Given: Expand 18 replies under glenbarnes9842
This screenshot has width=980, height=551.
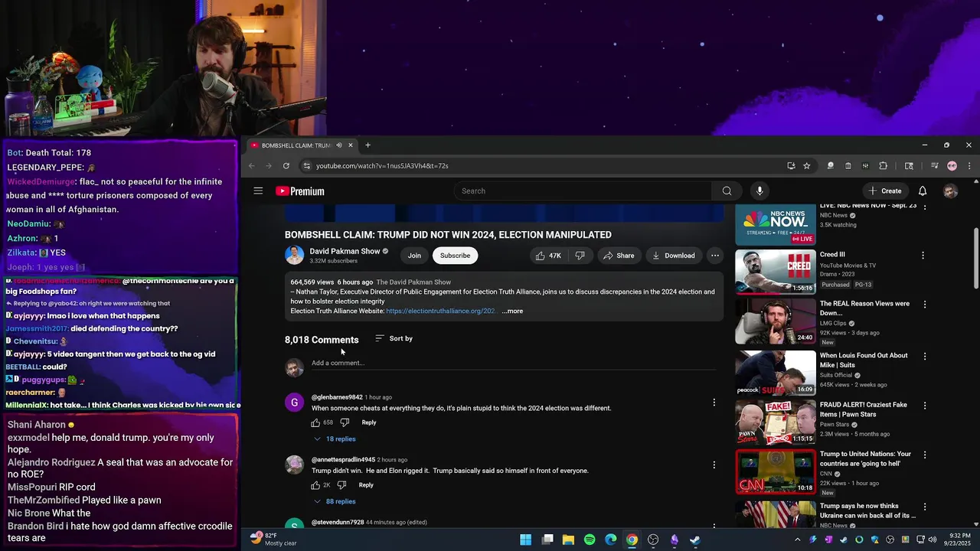Looking at the screenshot, I should coord(335,439).
